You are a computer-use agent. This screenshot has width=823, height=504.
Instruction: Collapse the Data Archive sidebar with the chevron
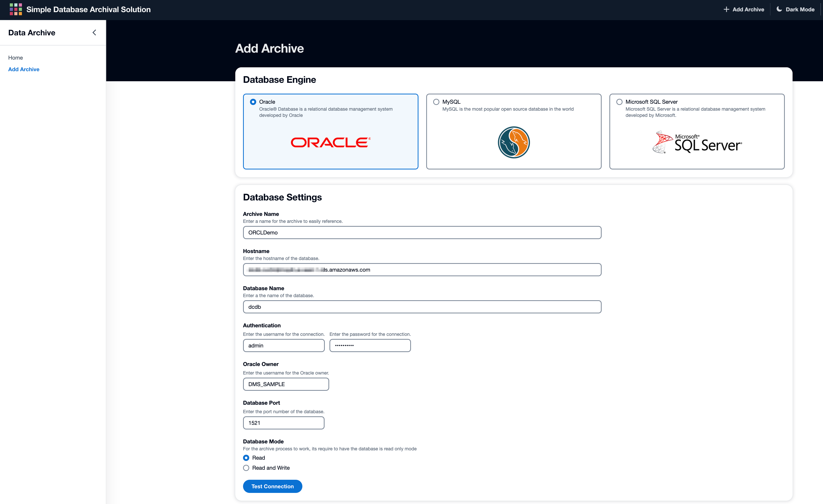[x=94, y=32]
